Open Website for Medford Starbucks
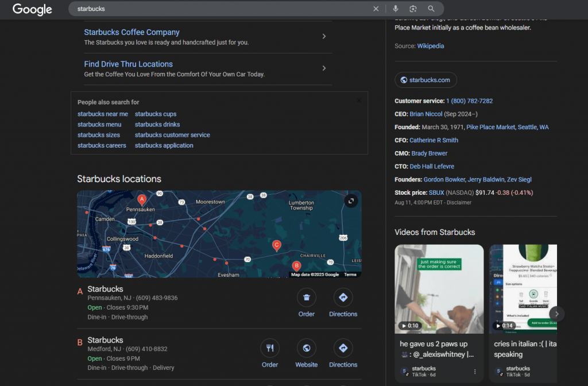The width and height of the screenshot is (588, 386). click(x=307, y=348)
